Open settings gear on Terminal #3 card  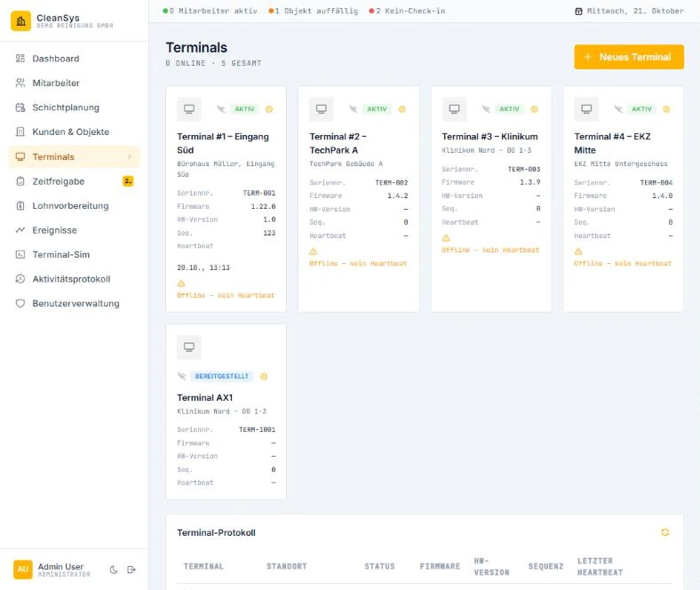point(535,109)
